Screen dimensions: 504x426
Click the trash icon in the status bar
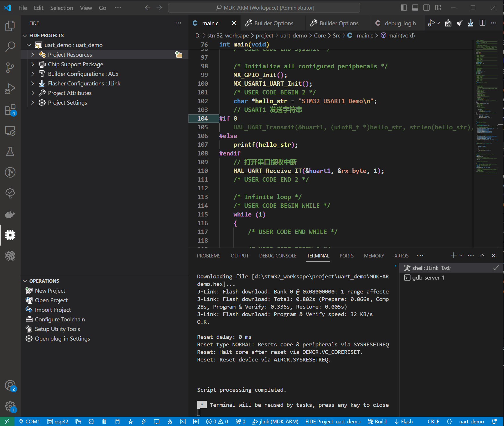[104, 422]
